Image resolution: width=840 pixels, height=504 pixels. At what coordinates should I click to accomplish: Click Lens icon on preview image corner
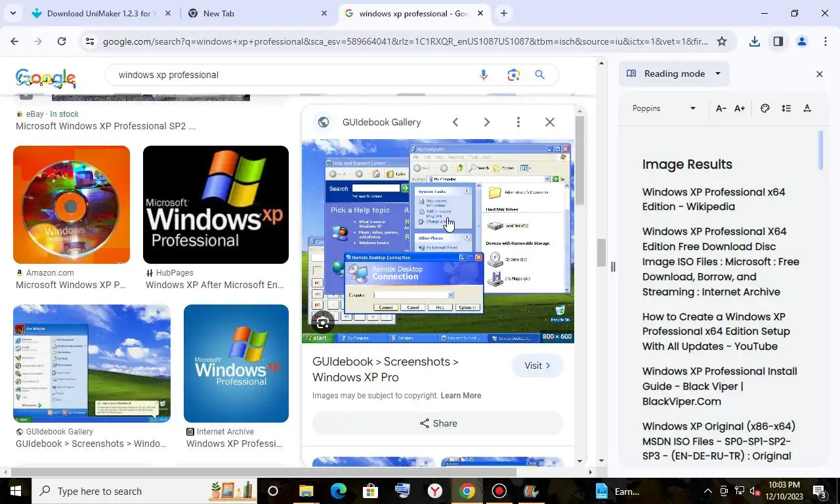322,322
